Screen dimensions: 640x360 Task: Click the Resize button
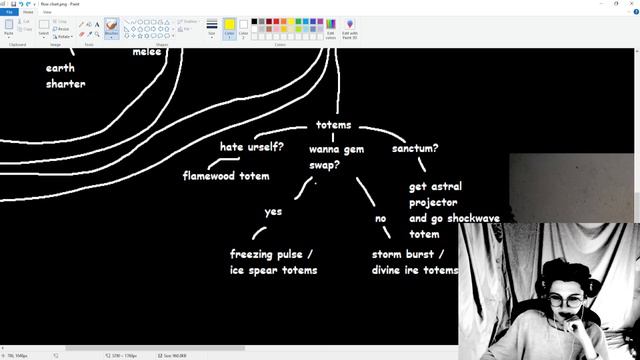click(61, 29)
